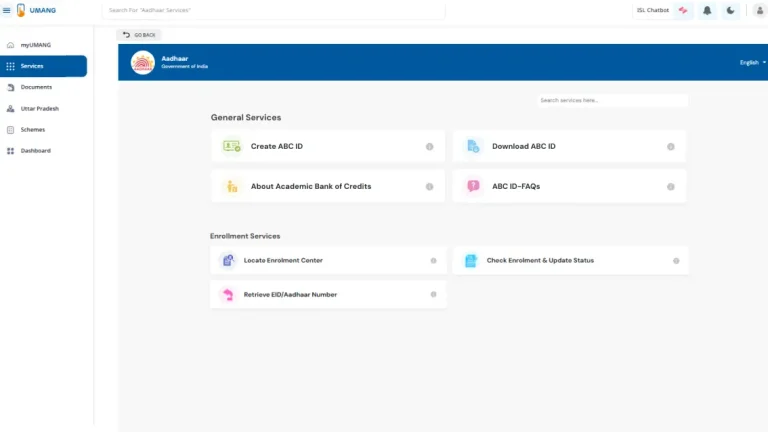Toggle dark mode moon icon
This screenshot has width=768, height=432.
730,10
